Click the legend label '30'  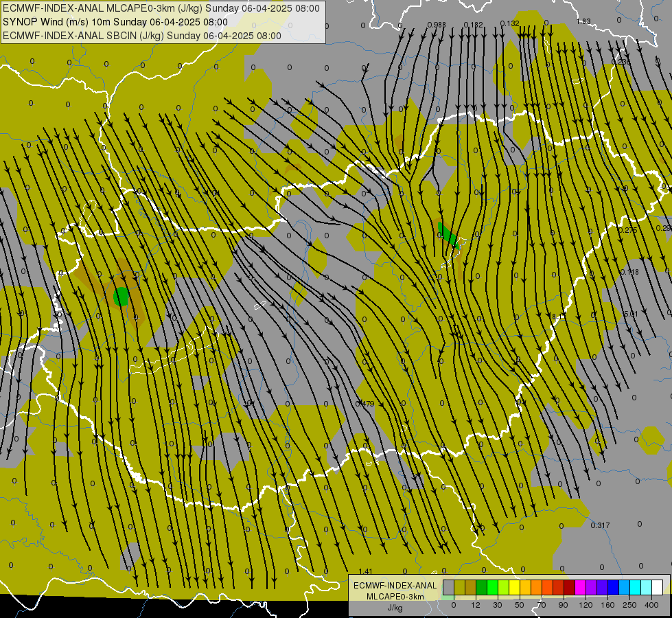[x=498, y=605]
